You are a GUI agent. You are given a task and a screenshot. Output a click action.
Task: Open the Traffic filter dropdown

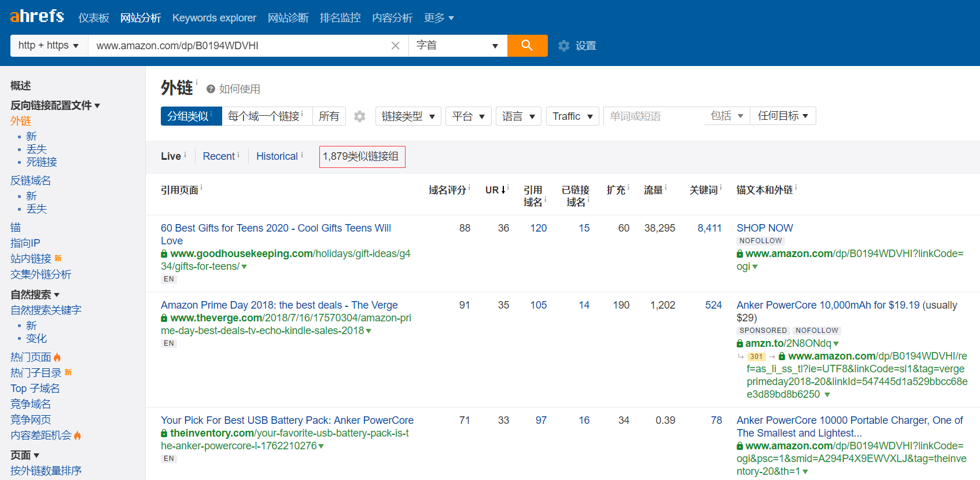point(573,116)
